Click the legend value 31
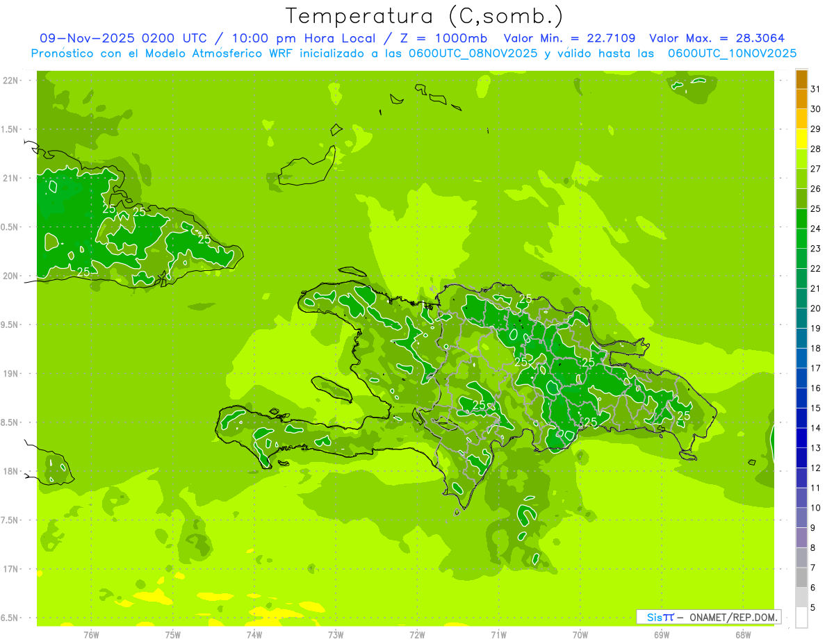 click(x=816, y=89)
